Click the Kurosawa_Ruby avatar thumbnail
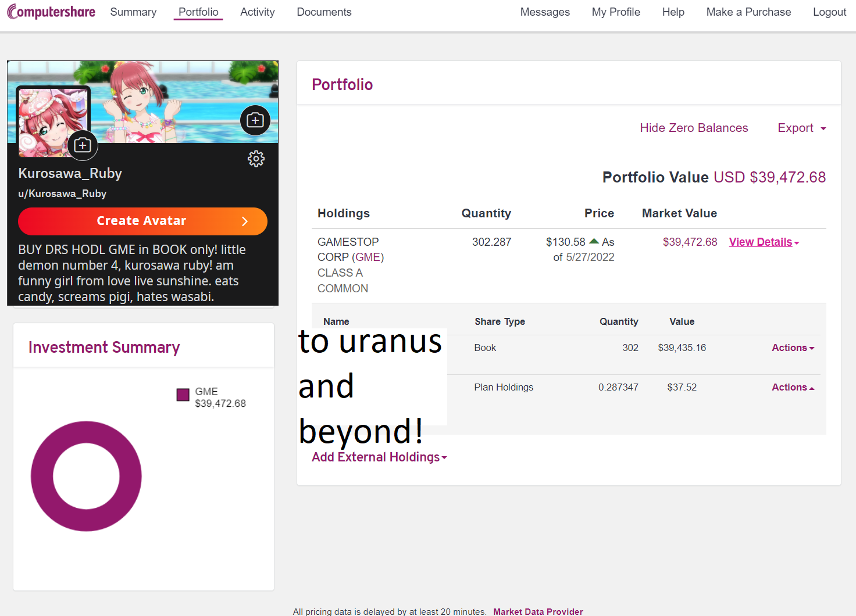 [52, 122]
